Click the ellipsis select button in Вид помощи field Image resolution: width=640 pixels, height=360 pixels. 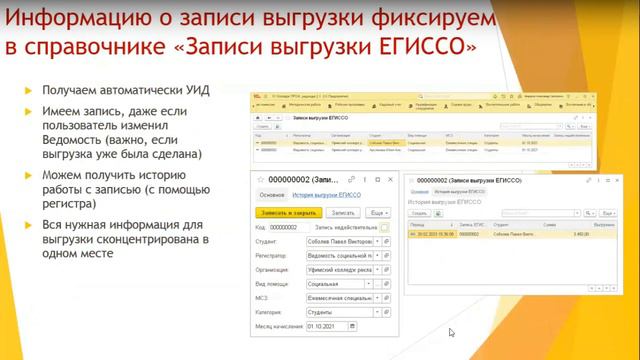pyautogui.click(x=378, y=284)
